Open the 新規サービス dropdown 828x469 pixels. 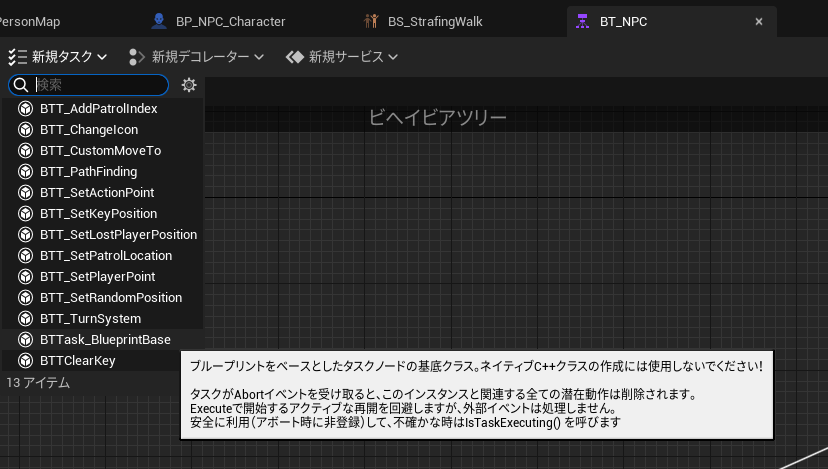coord(342,57)
